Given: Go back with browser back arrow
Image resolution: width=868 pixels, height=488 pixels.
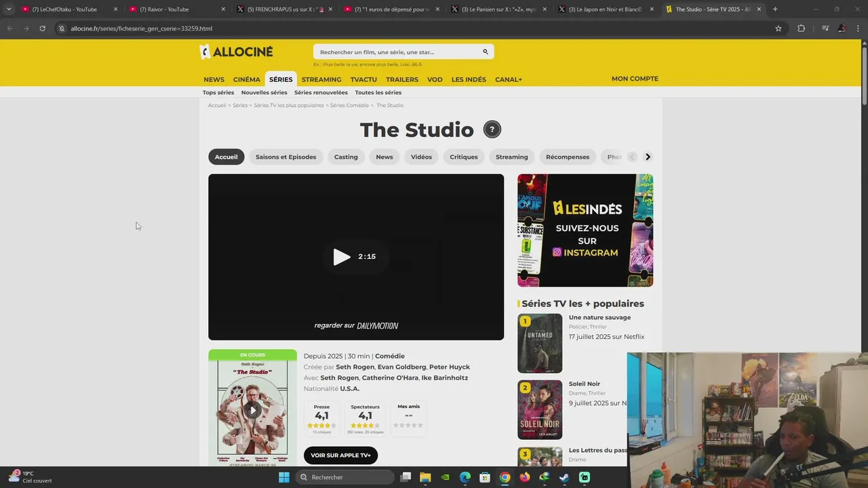Looking at the screenshot, I should [x=9, y=28].
